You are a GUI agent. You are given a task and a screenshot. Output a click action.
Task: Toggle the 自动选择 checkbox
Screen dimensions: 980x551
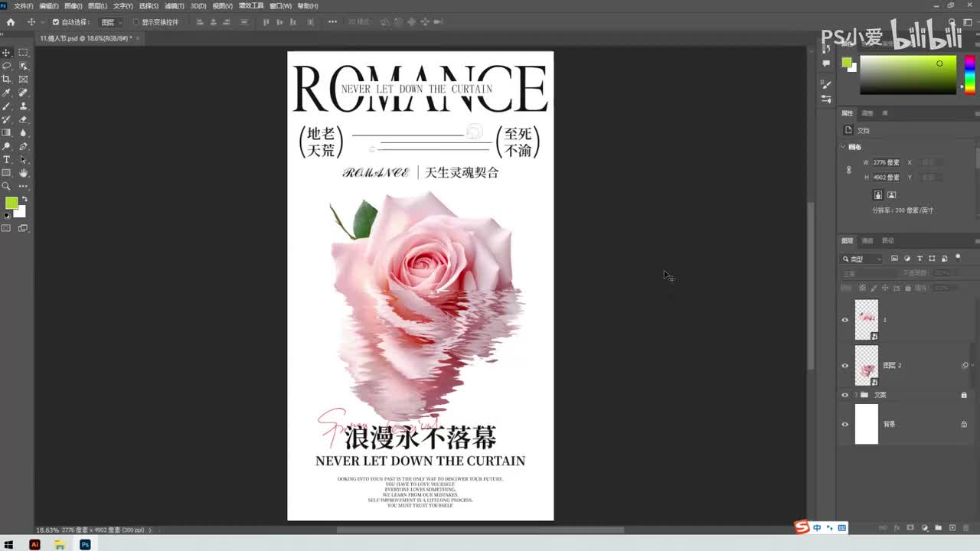point(55,22)
